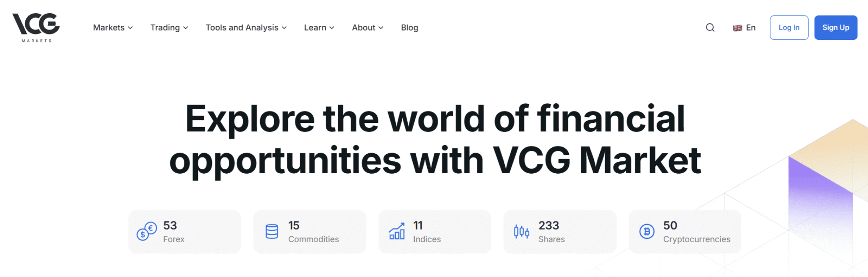868x277 pixels.
Task: Open the Trading dropdown menu
Action: coord(169,28)
